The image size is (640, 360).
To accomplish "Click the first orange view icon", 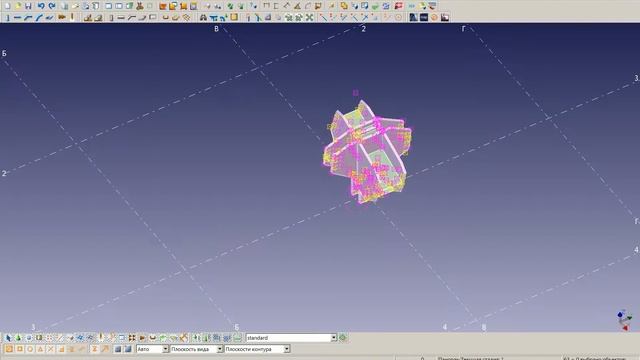I will (162, 6).
